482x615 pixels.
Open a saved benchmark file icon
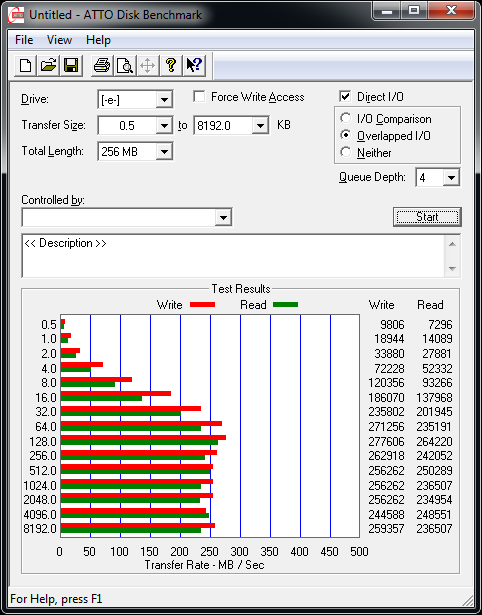[48, 65]
